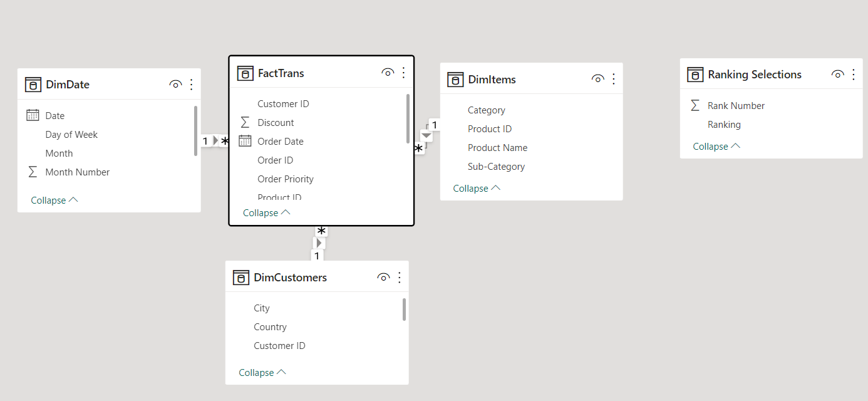Toggle DimCustomers table visibility eye
868x401 pixels.
tap(384, 278)
